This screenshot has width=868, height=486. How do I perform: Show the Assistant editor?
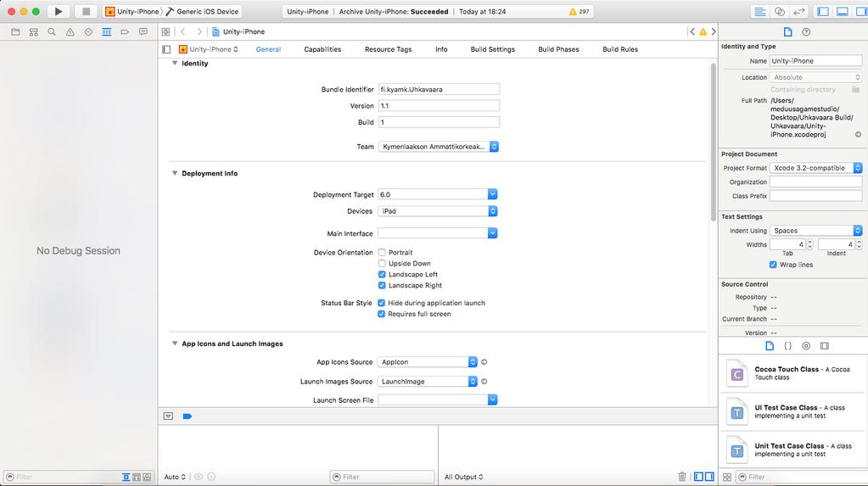click(x=780, y=12)
